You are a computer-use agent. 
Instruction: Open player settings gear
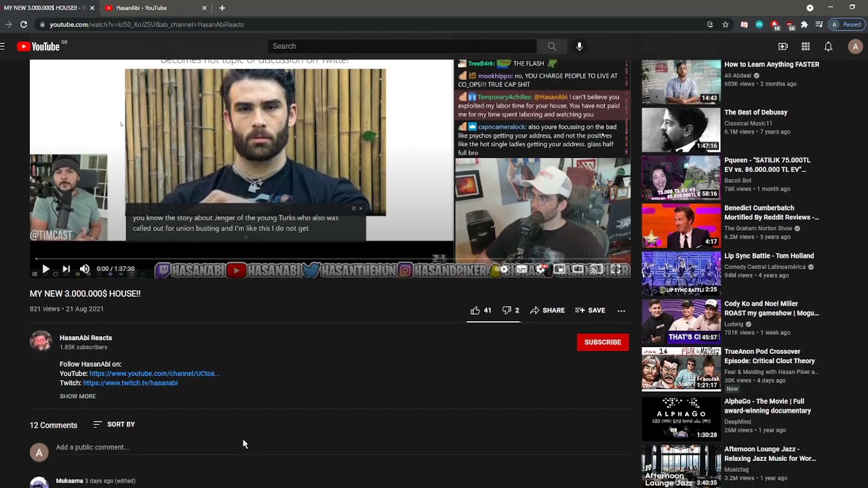coord(541,269)
